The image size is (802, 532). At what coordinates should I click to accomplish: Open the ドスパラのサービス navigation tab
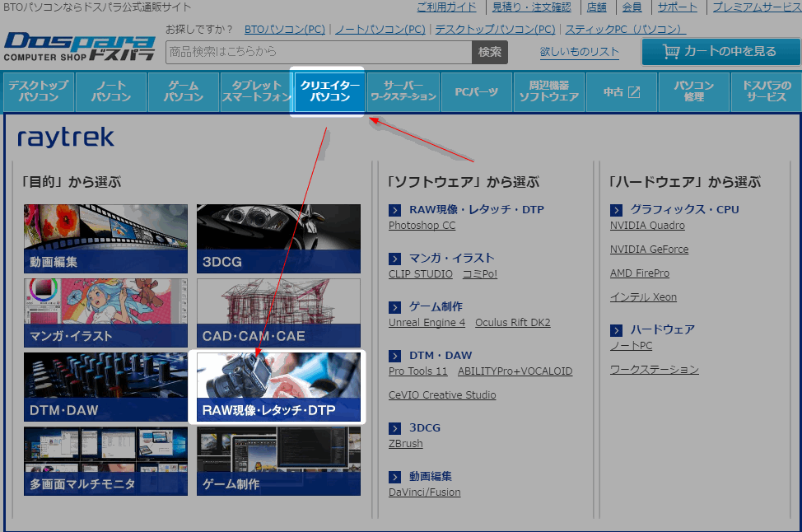tap(767, 92)
